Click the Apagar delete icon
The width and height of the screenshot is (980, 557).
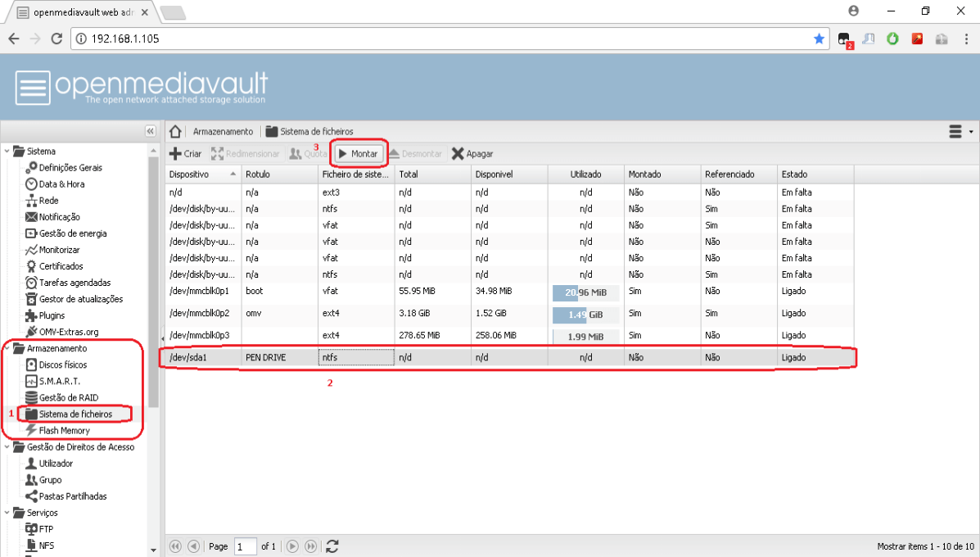coord(458,154)
